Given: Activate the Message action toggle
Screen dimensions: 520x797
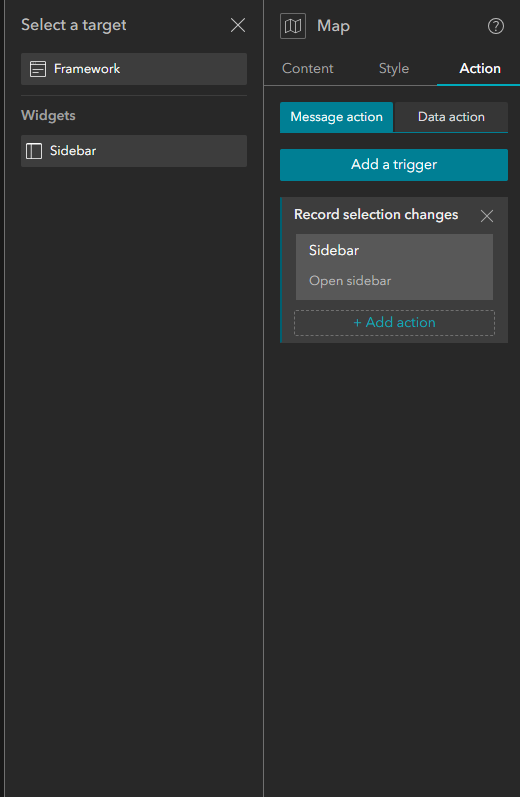Looking at the screenshot, I should (x=337, y=117).
